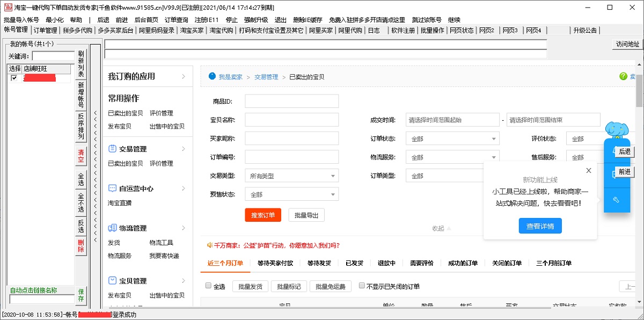The image size is (644, 320).
Task: Click the blue 查看详情 button
Action: pyautogui.click(x=540, y=226)
